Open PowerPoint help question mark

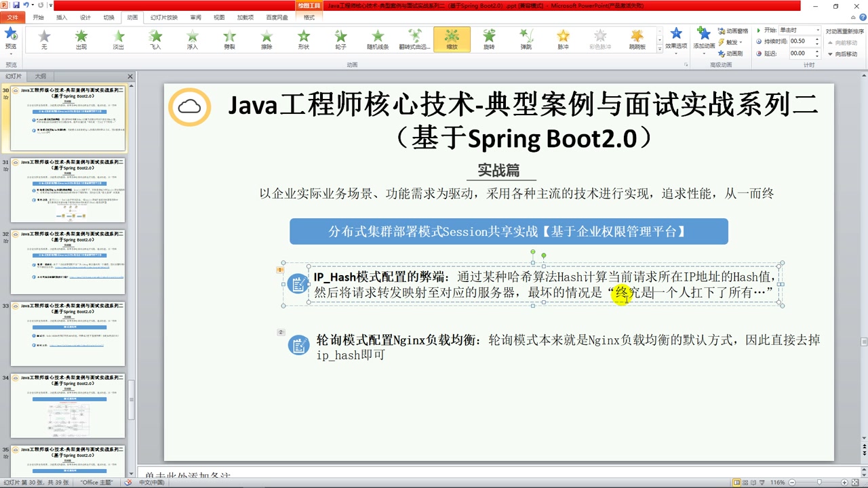(x=862, y=18)
